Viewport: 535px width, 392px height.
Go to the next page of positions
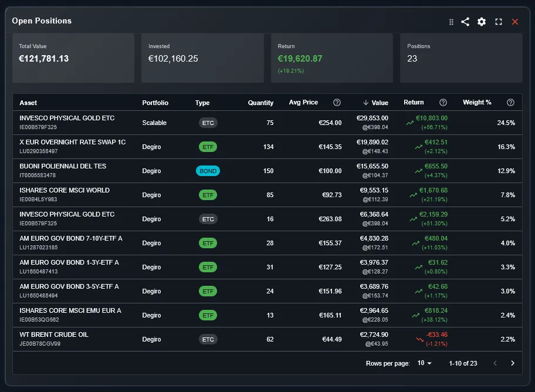[513, 363]
